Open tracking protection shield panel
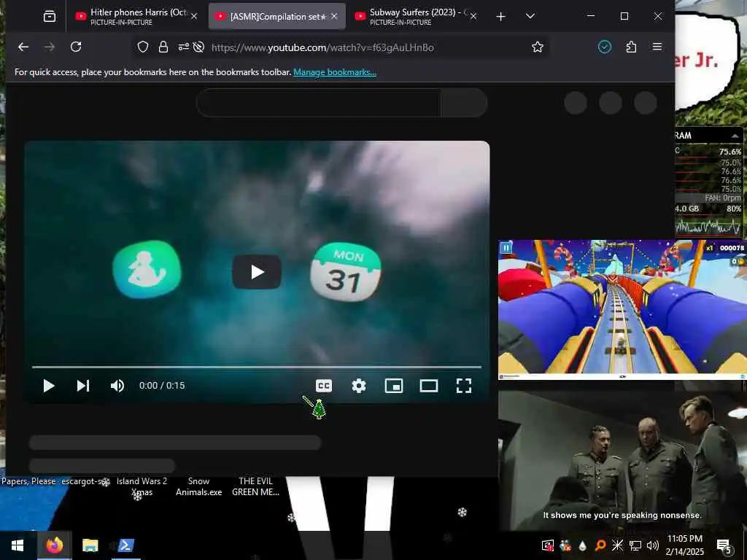Image resolution: width=747 pixels, height=560 pixels. click(x=143, y=47)
